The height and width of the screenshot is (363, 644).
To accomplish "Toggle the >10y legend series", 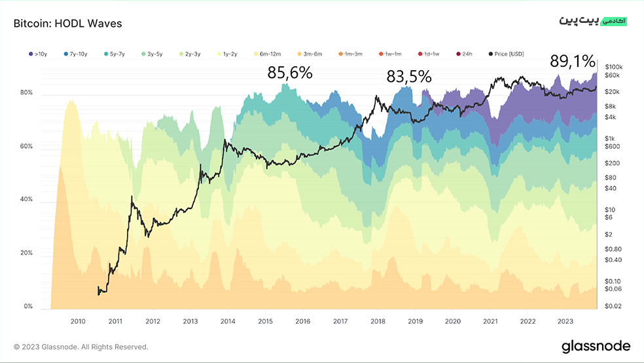I will tap(38, 54).
